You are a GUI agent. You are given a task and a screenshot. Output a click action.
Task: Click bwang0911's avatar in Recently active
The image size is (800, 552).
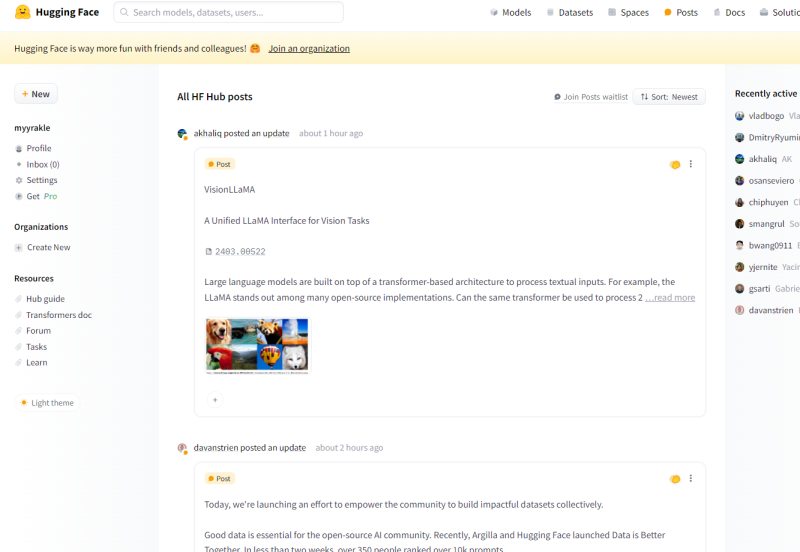(x=739, y=245)
